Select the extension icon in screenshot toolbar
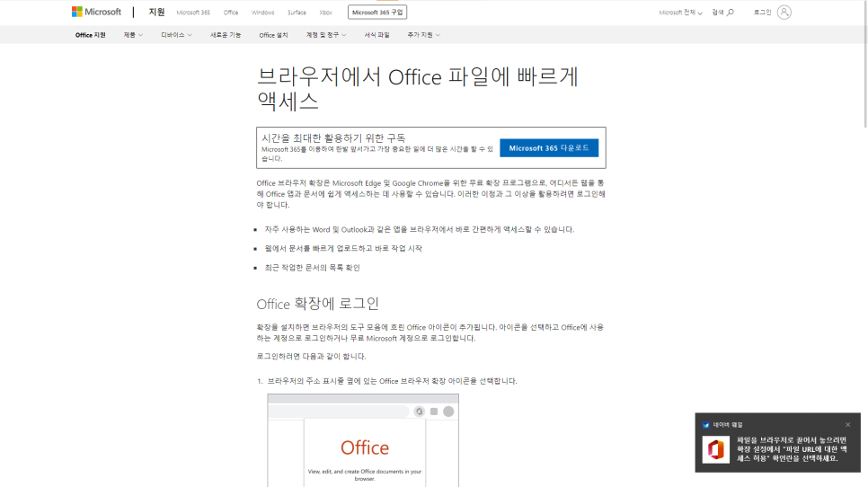The height and width of the screenshot is (487, 868). pyautogui.click(x=419, y=412)
